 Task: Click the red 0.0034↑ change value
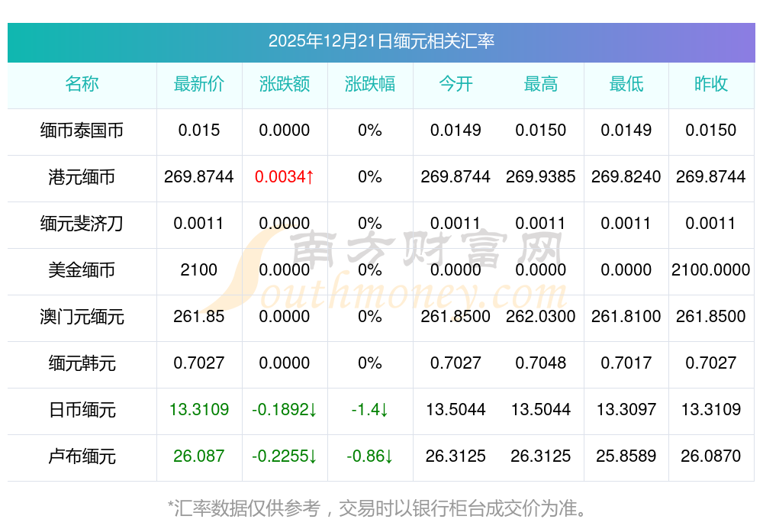pyautogui.click(x=285, y=177)
